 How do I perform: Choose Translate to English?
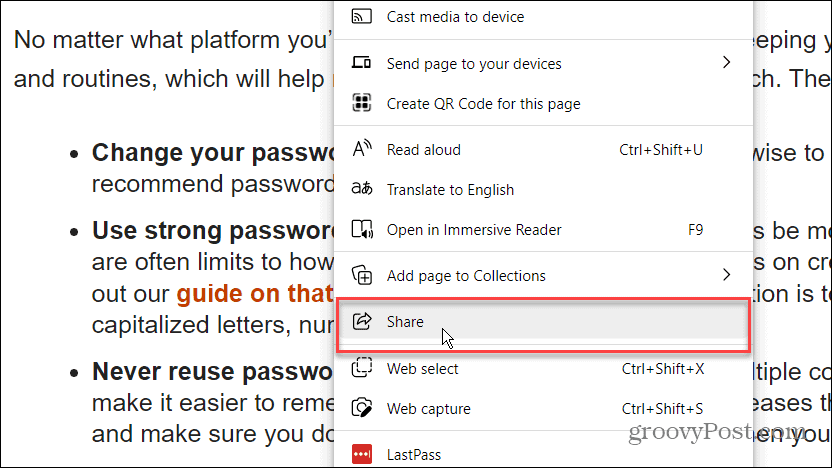(x=450, y=190)
